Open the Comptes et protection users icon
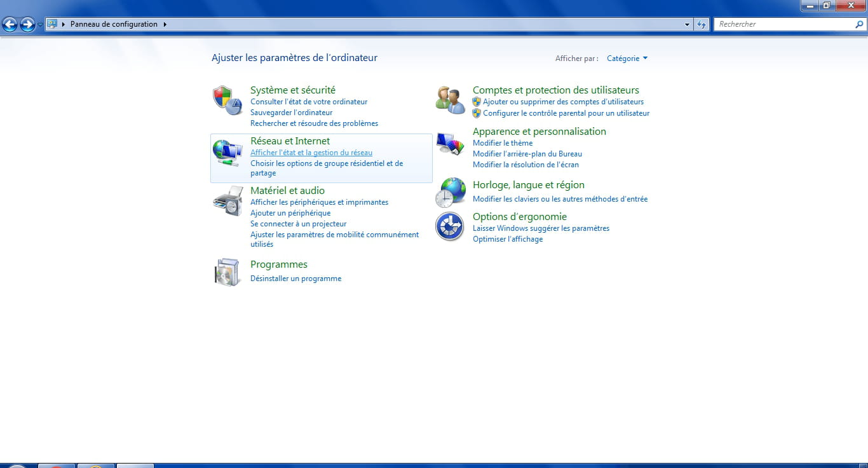 point(450,100)
